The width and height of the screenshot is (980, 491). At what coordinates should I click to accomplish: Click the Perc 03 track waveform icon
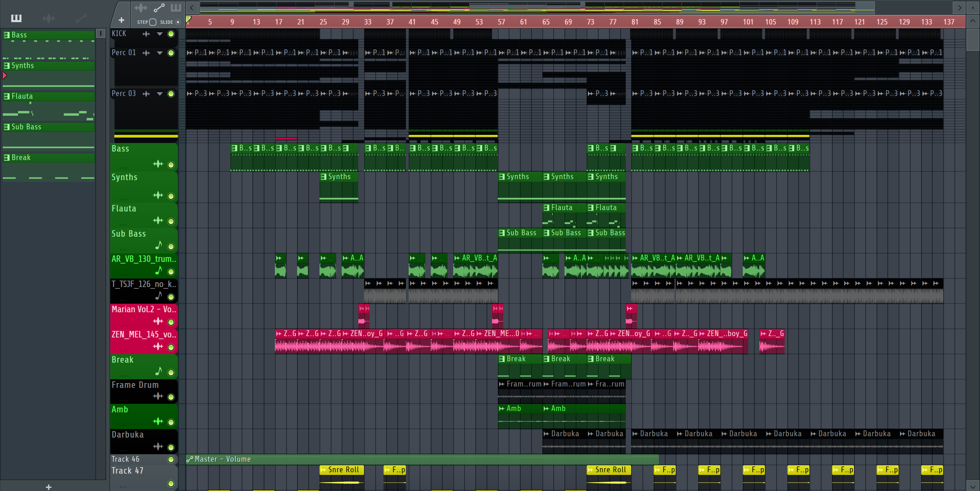tap(146, 94)
